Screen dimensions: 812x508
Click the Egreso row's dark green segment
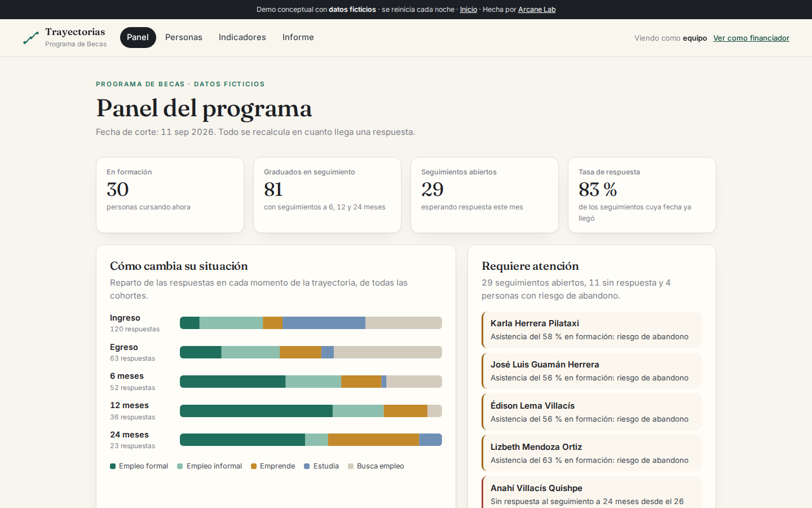pos(201,352)
